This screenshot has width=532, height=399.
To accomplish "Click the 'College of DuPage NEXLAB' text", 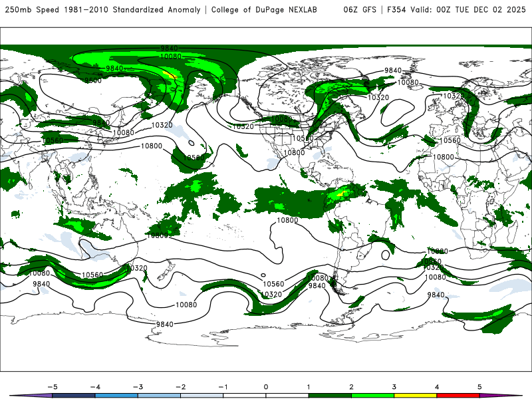I will (x=264, y=9).
